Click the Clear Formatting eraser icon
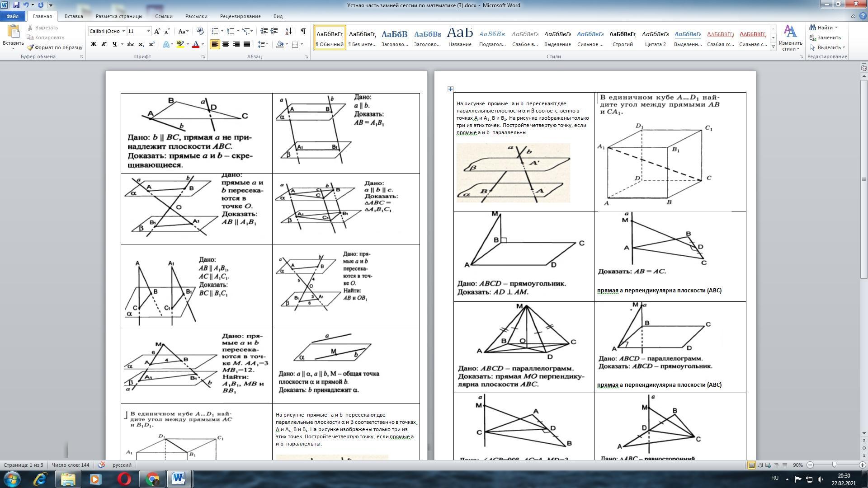This screenshot has height=488, width=868. pyautogui.click(x=200, y=31)
